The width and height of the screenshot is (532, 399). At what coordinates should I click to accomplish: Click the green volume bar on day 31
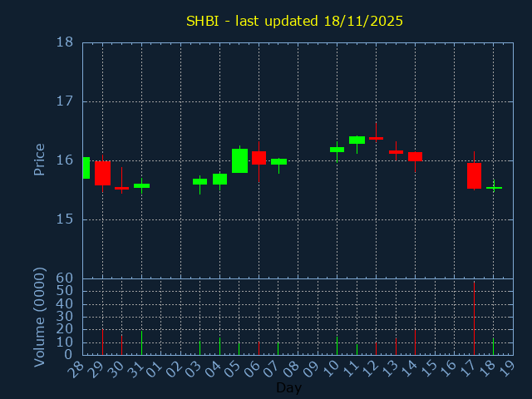click(x=141, y=342)
